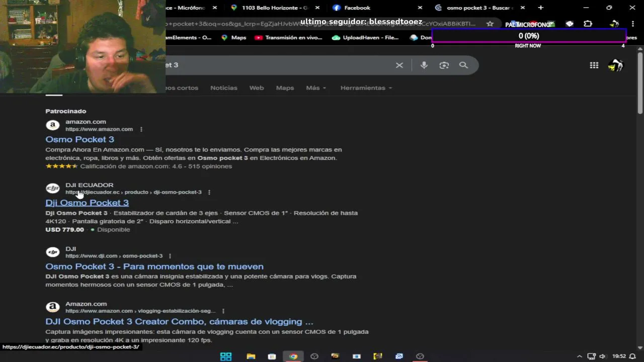Expand the Más search filter dropdown
This screenshot has height=362, width=644.
[x=316, y=87]
